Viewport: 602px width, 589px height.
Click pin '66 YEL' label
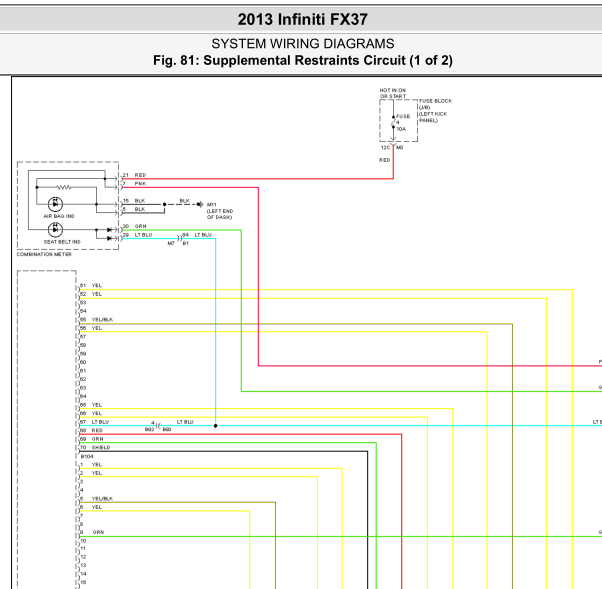coord(91,413)
